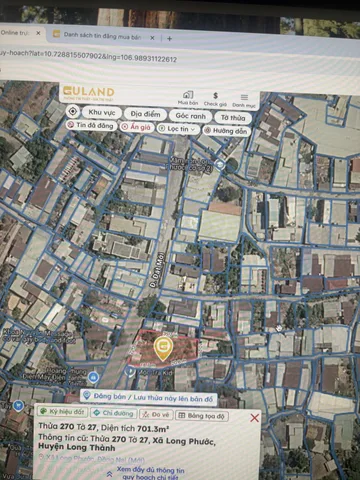Open Check giá dollar icon
The width and height of the screenshot is (360, 480).
tap(215, 96)
